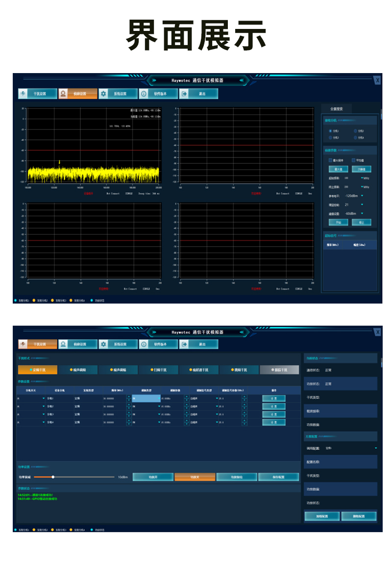
Task: Click the orange-highlighted 干扰设置 toolbar icon
Action: 24,344
